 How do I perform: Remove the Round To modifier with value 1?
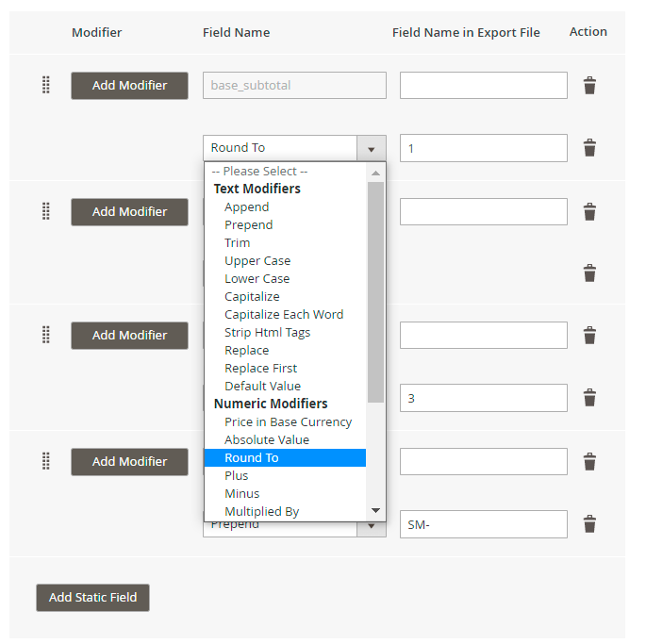point(589,148)
